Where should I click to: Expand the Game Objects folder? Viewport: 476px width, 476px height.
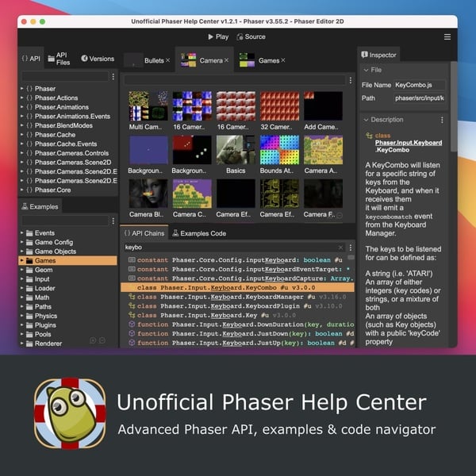pyautogui.click(x=22, y=251)
